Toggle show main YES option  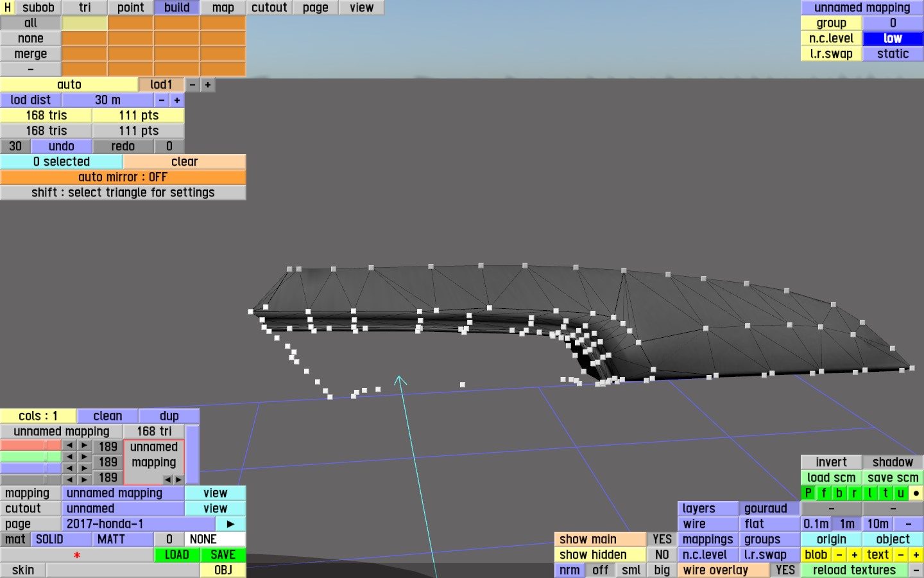662,539
